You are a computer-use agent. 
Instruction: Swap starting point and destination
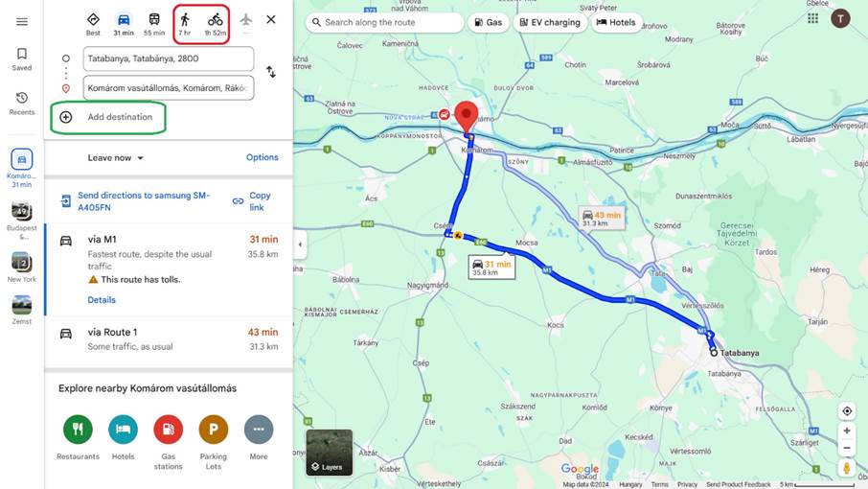pos(271,72)
